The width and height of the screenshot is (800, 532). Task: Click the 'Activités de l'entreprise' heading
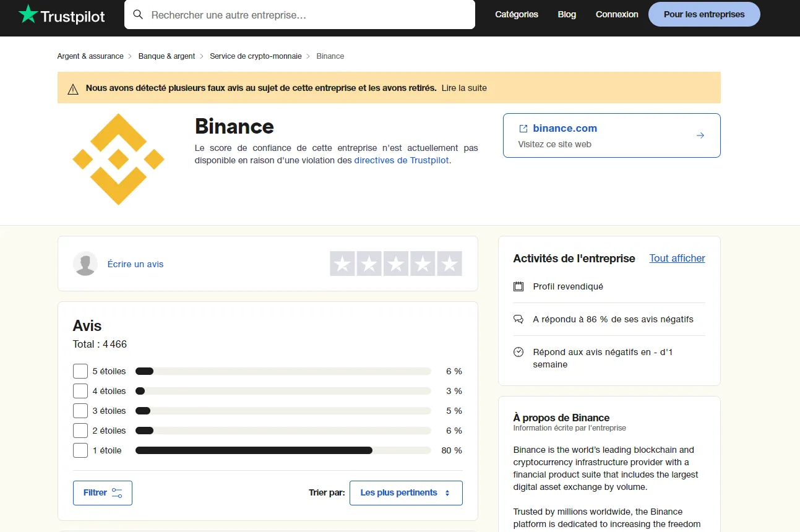(x=574, y=259)
